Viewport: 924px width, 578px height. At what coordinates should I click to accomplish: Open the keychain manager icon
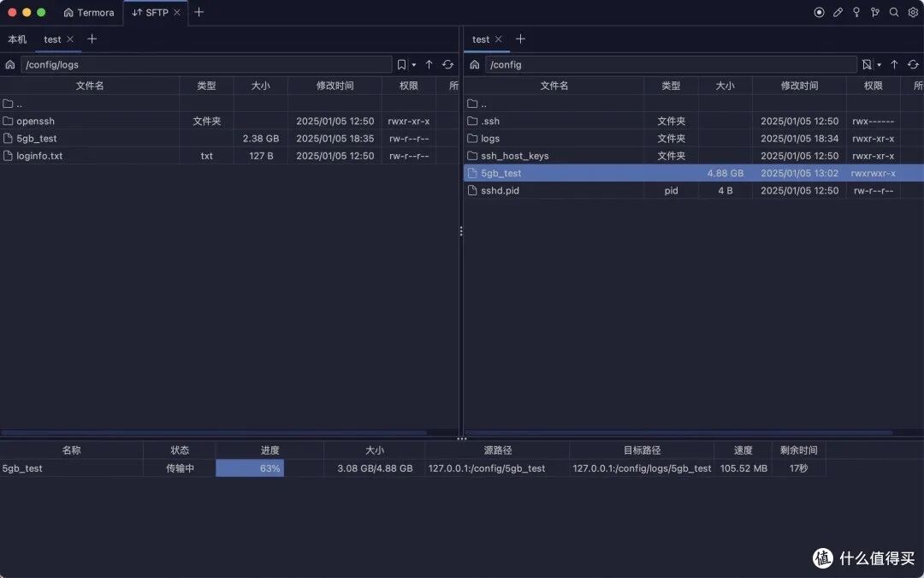click(856, 12)
